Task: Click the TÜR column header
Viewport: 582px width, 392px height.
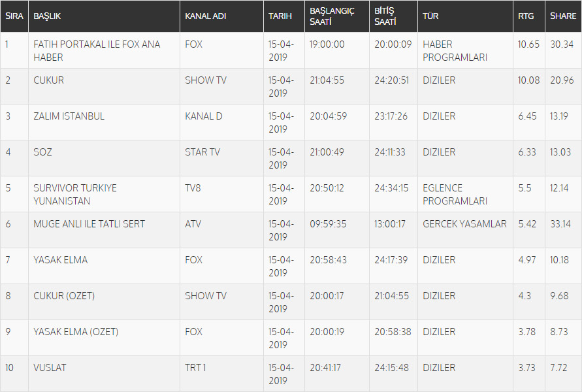Action: (x=430, y=16)
